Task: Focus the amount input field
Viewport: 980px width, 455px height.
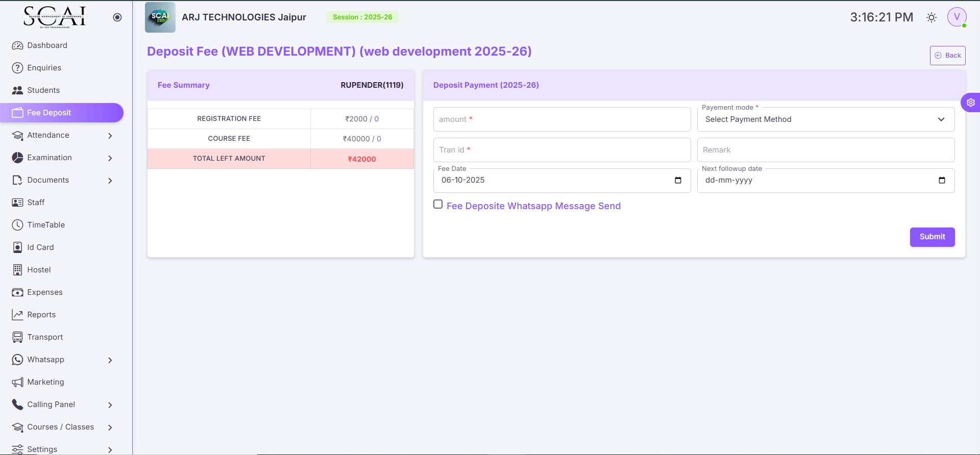Action: 562,119
